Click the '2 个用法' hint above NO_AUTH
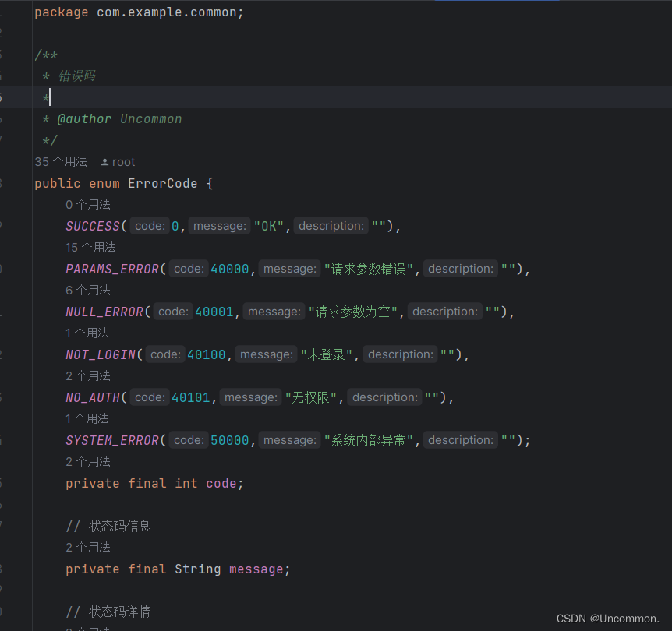672x631 pixels. click(x=88, y=376)
